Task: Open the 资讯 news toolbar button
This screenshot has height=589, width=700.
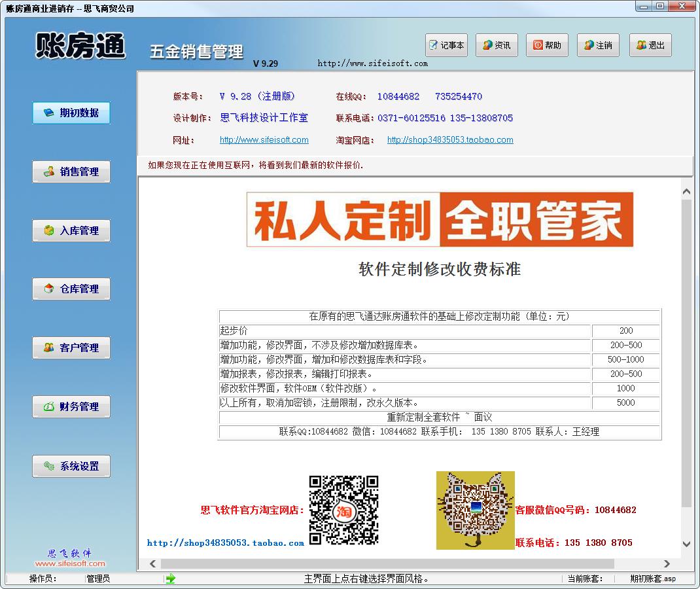Action: tap(497, 45)
